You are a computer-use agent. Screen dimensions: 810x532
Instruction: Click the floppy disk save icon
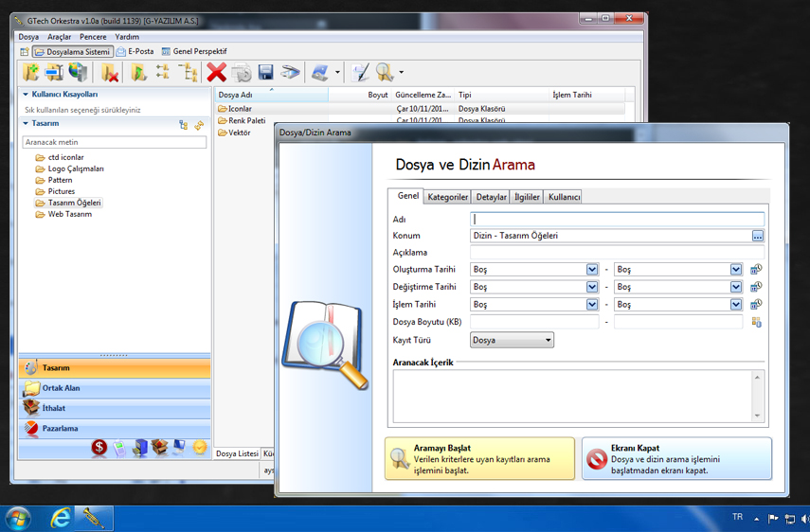266,73
